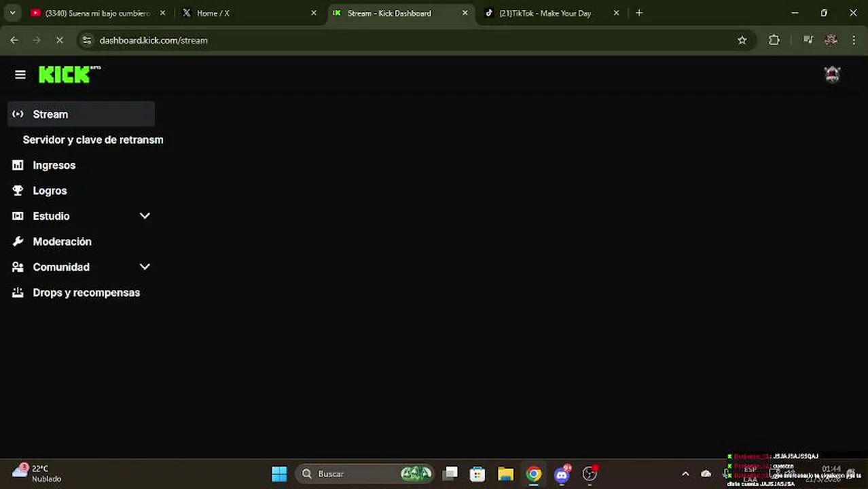
Task: Close the Home / X tab
Action: [x=314, y=13]
